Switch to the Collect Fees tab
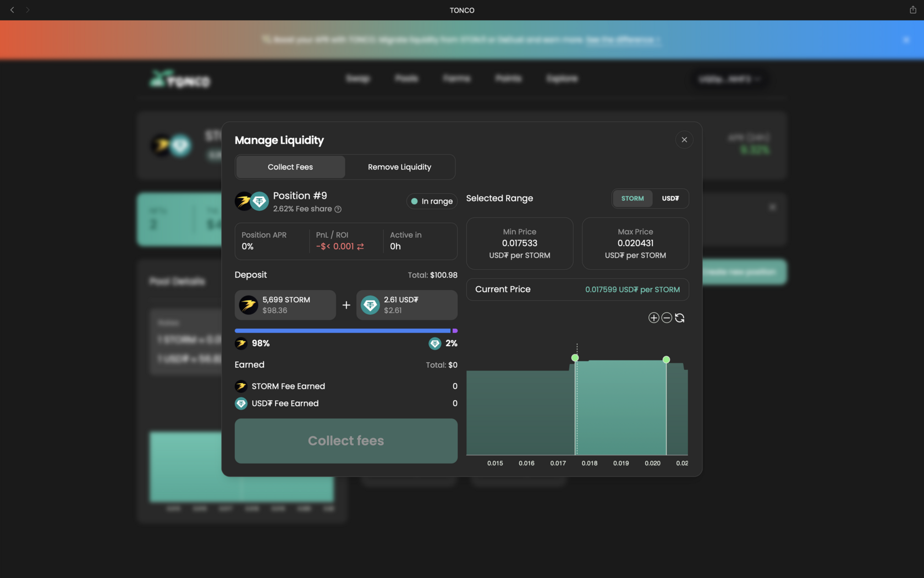This screenshot has height=578, width=924. click(x=290, y=167)
